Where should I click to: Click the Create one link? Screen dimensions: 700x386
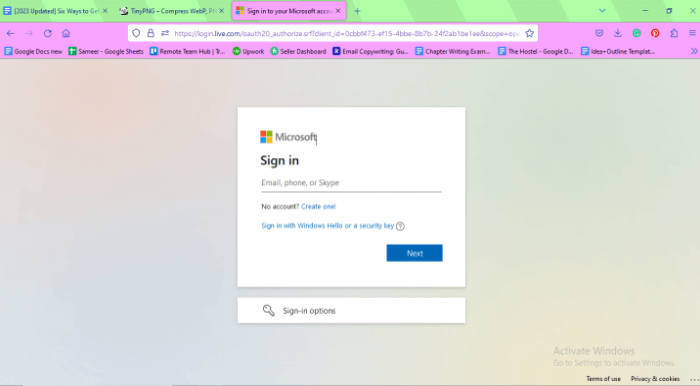[x=318, y=207]
